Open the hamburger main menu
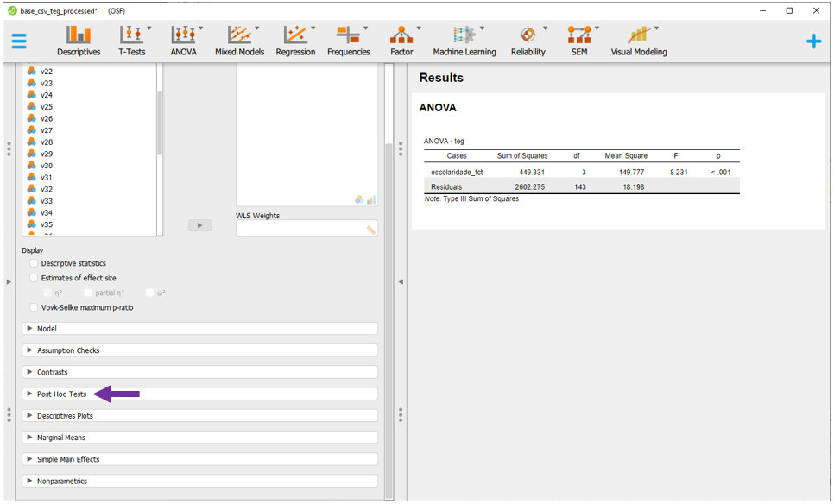The width and height of the screenshot is (834, 504). coord(19,41)
